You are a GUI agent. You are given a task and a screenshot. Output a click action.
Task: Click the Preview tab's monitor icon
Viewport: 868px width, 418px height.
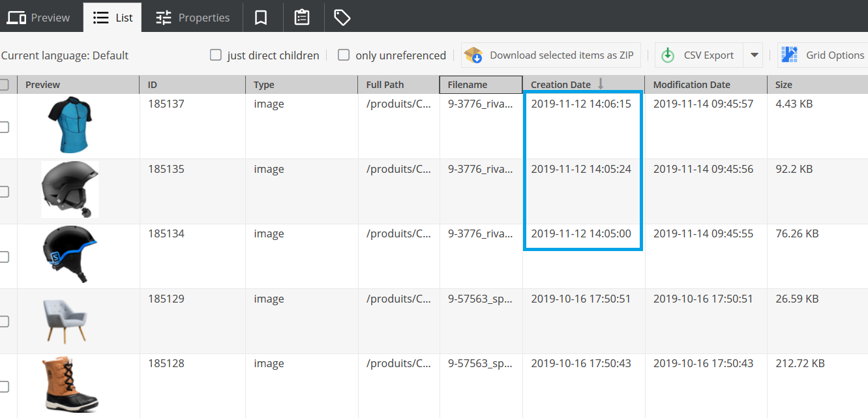coord(17,17)
